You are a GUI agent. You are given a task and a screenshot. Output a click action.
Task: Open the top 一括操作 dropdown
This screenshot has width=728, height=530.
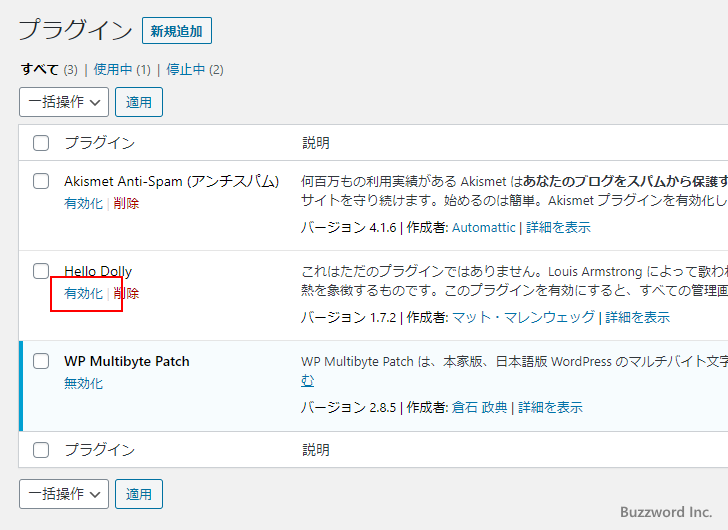point(64,102)
